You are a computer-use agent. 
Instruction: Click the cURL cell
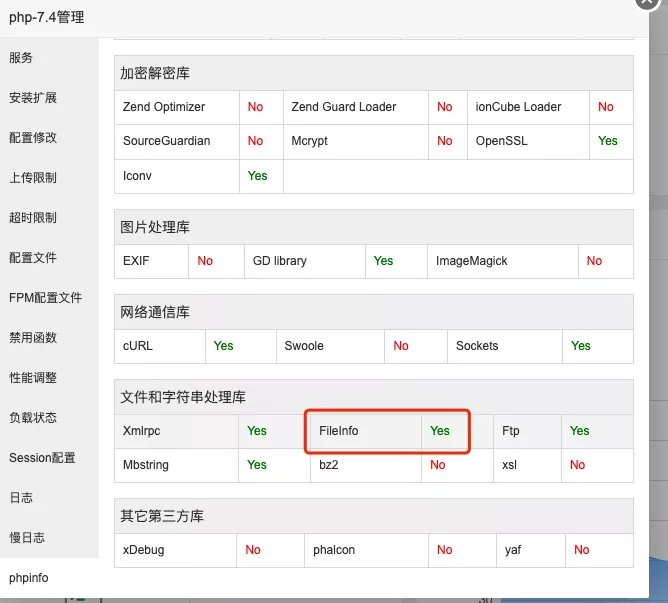click(x=160, y=346)
